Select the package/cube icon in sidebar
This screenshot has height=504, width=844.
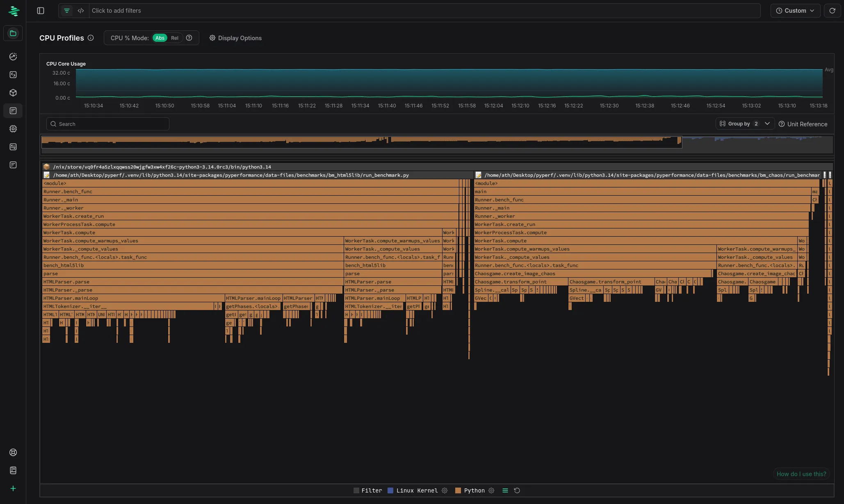pyautogui.click(x=13, y=93)
